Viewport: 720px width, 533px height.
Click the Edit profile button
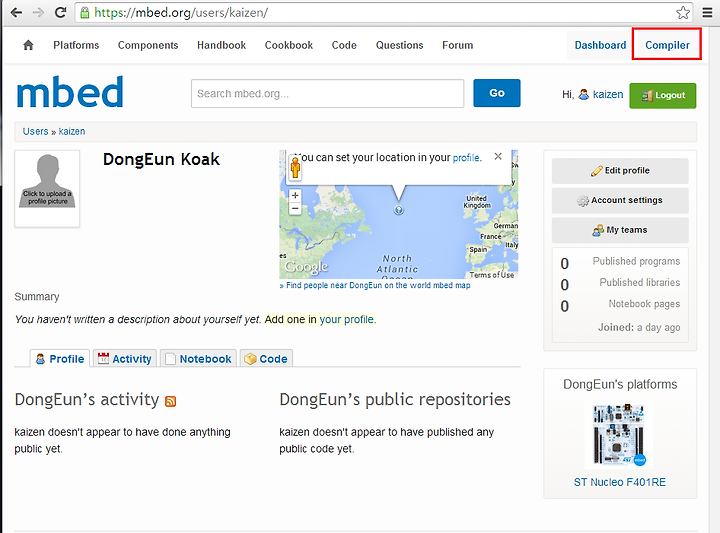(x=620, y=171)
